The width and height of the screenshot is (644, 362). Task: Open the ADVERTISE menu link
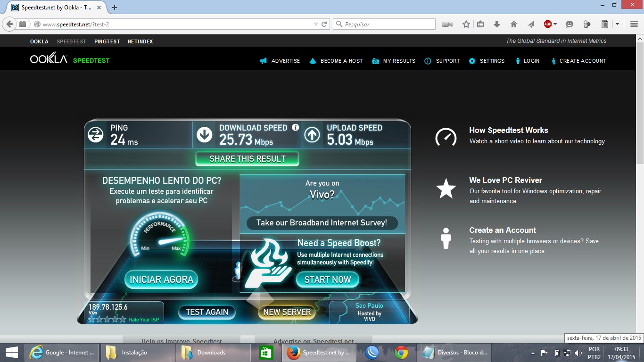(x=280, y=61)
